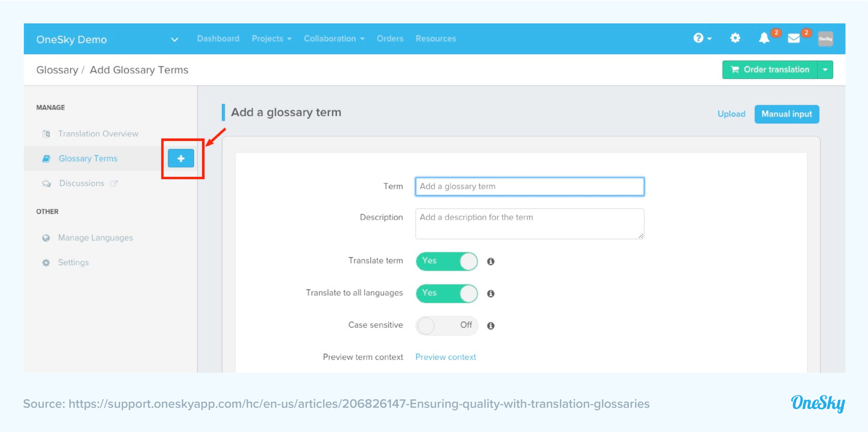Open messages via the envelope icon
This screenshot has width=868, height=432.
tap(794, 38)
